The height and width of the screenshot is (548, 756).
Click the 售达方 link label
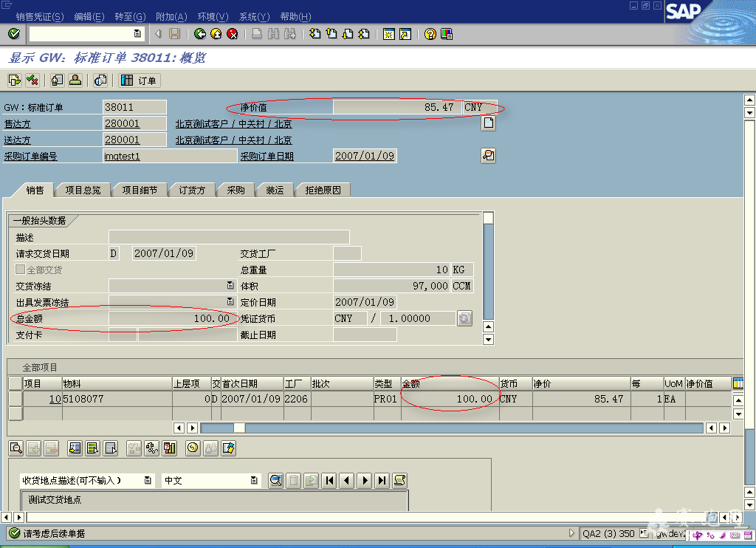18,124
